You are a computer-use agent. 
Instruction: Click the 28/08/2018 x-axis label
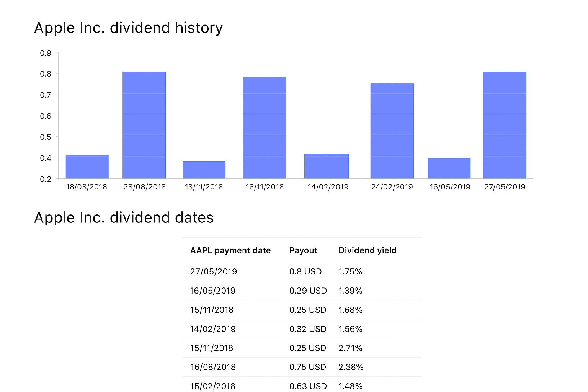pos(145,187)
